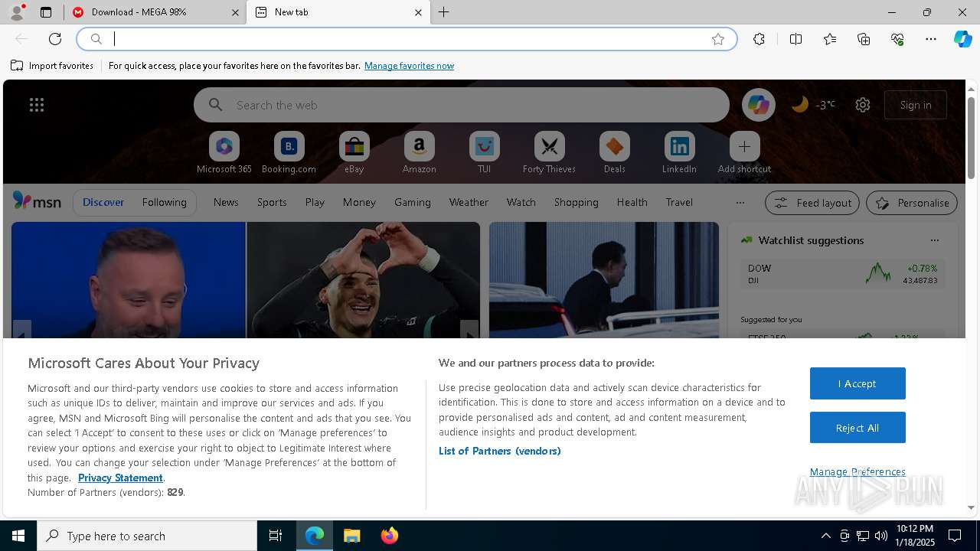Open the Microsoft 365 shortcut

pyautogui.click(x=224, y=152)
